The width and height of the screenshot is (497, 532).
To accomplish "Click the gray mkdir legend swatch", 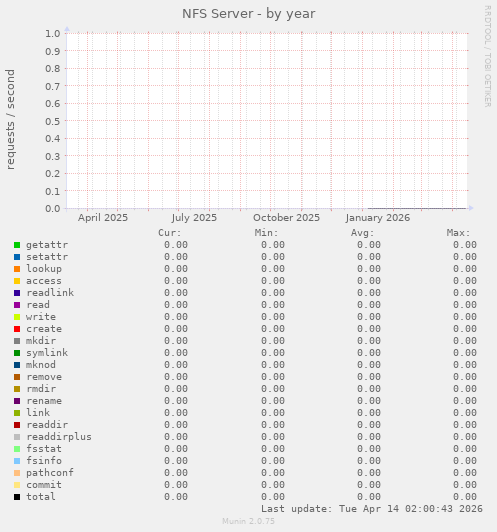I will coord(17,341).
